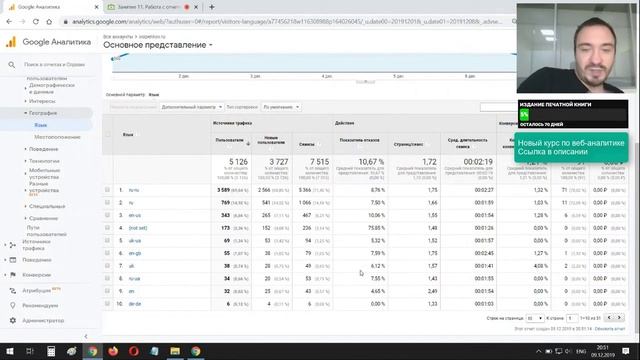
Task: Open the second Chrome icon on taskbar
Action: (196, 351)
